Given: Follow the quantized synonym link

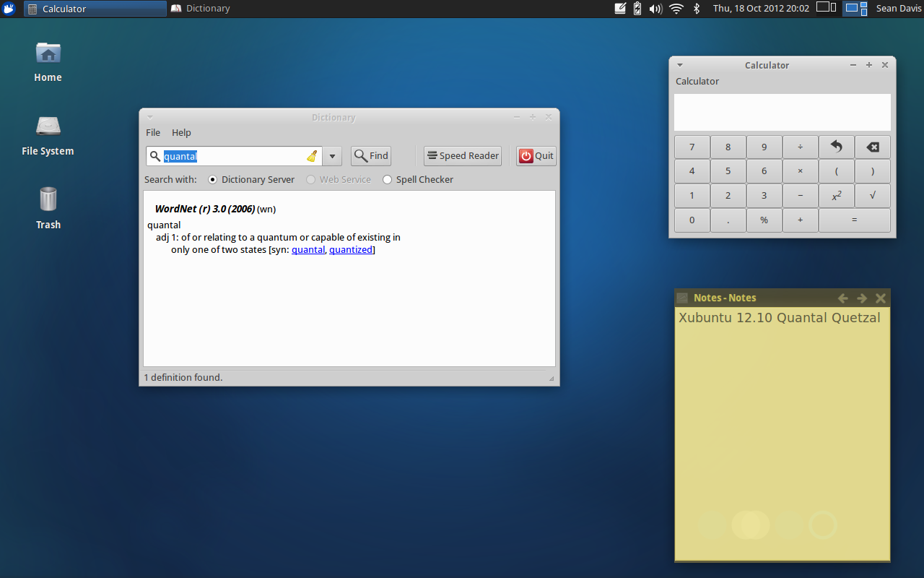Looking at the screenshot, I should click(351, 249).
